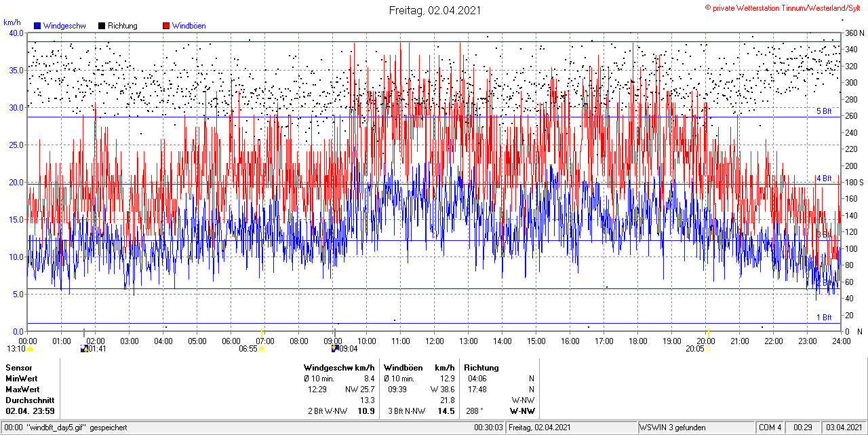Click the "1 Bft" level label

click(x=823, y=318)
